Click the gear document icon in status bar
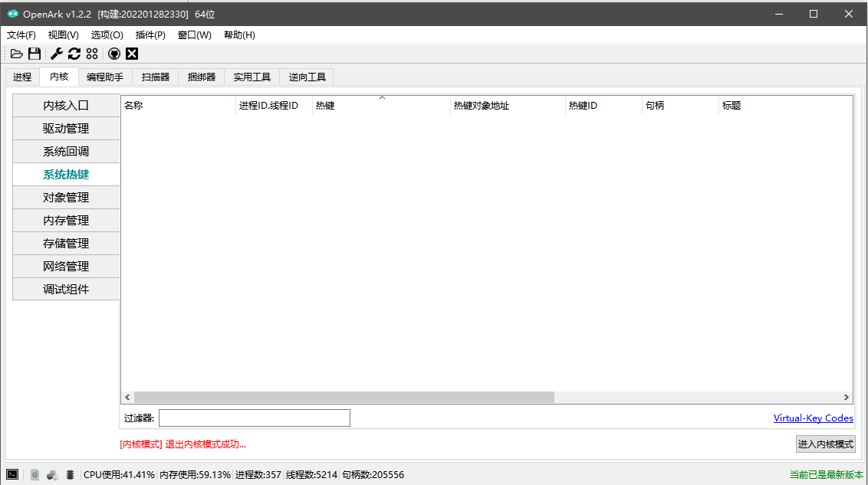868x485 pixels. [x=35, y=474]
